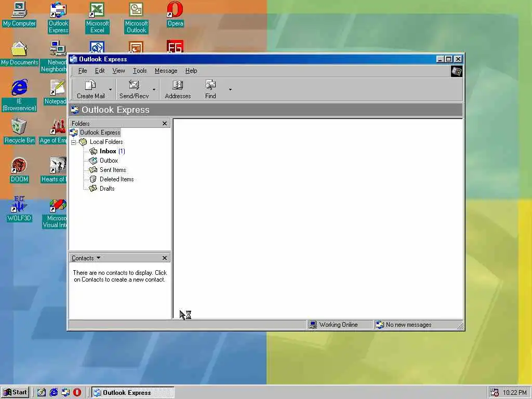The image size is (532, 399).
Task: Click the No new messages status icon
Action: (380, 325)
